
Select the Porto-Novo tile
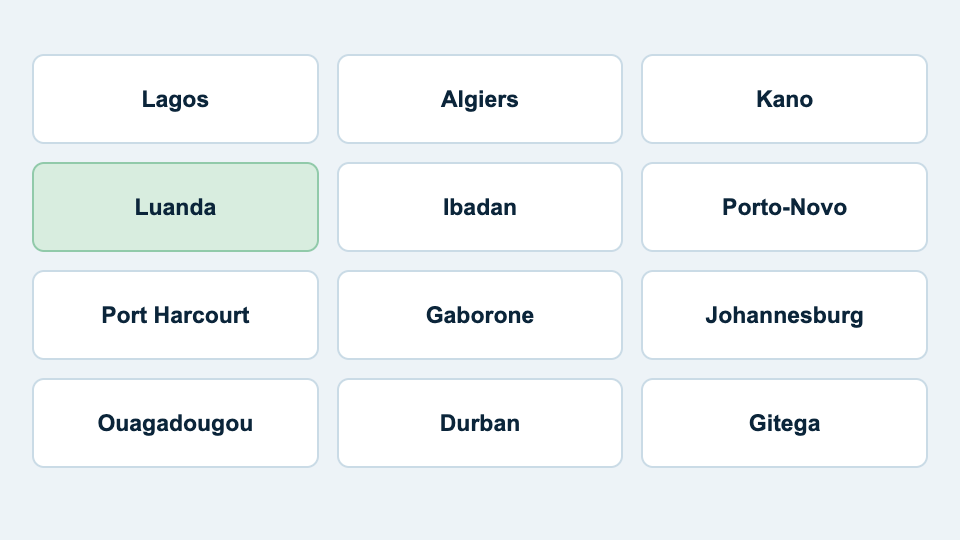pos(784,207)
